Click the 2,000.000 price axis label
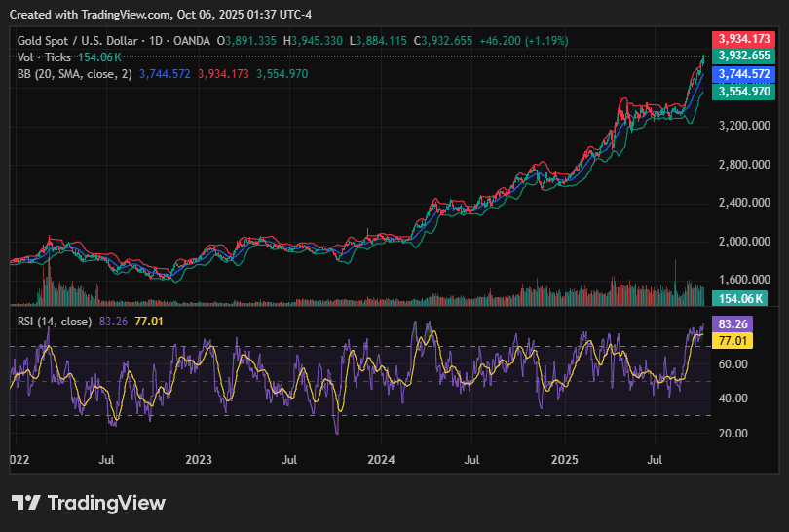Viewport: 789px width, 532px height. (744, 241)
